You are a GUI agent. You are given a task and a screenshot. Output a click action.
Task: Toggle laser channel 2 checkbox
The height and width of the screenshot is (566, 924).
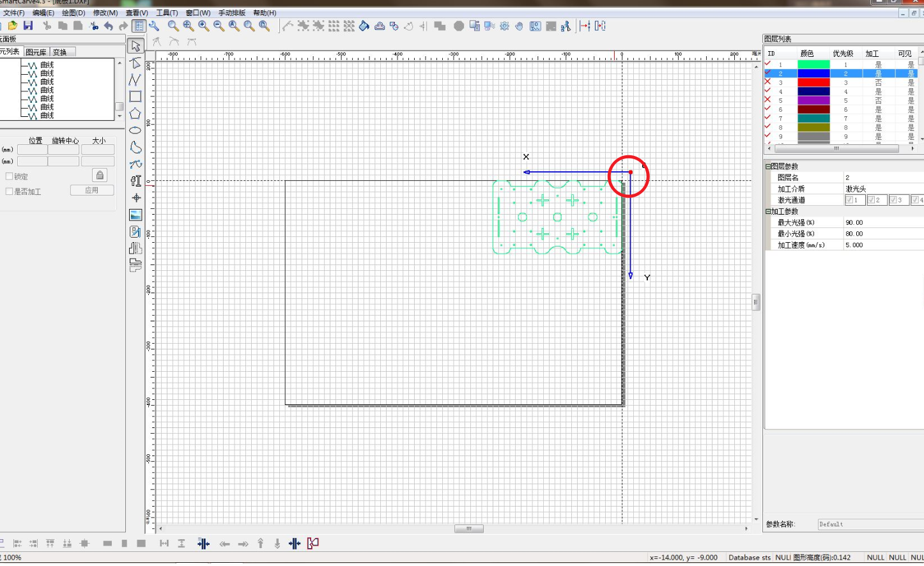tap(871, 200)
